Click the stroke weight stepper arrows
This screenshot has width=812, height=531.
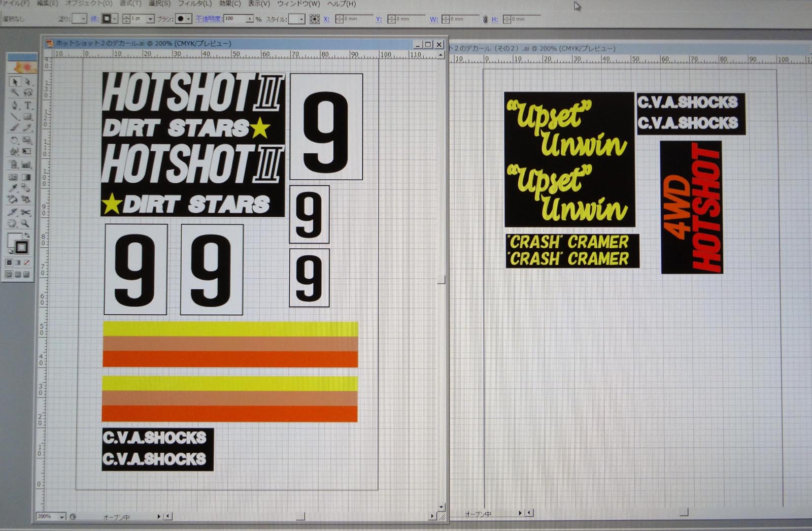[x=125, y=19]
